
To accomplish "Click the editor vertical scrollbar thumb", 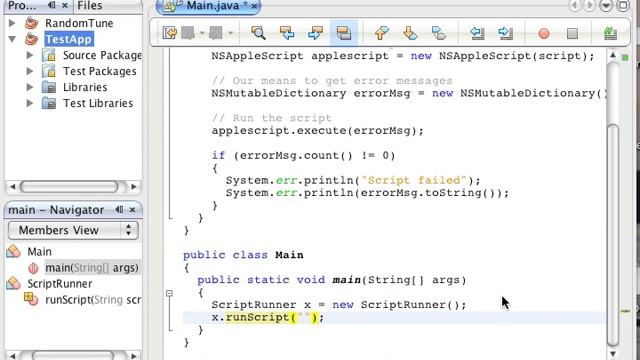I will [613, 235].
